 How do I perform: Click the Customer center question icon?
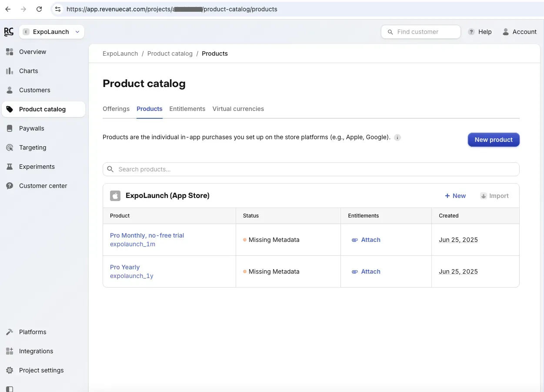coord(10,186)
